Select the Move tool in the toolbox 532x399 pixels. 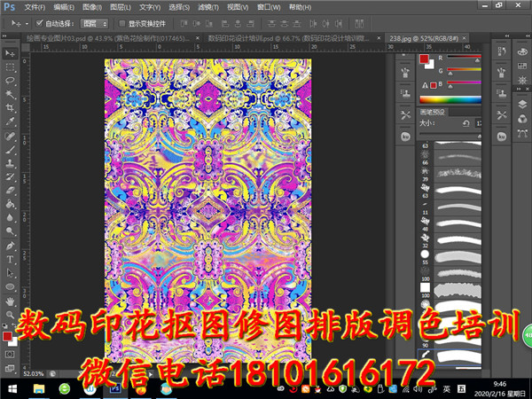(10, 52)
